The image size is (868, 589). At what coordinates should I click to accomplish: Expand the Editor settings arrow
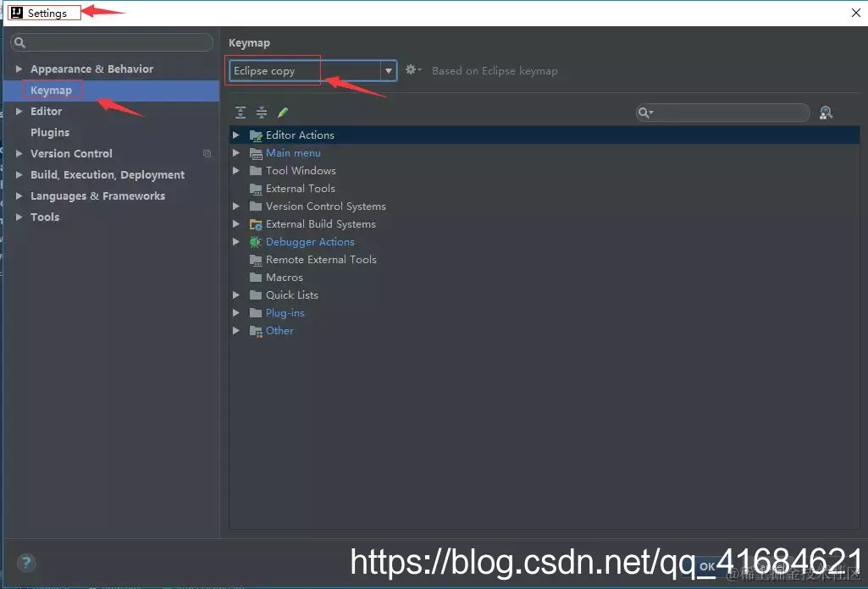[19, 111]
